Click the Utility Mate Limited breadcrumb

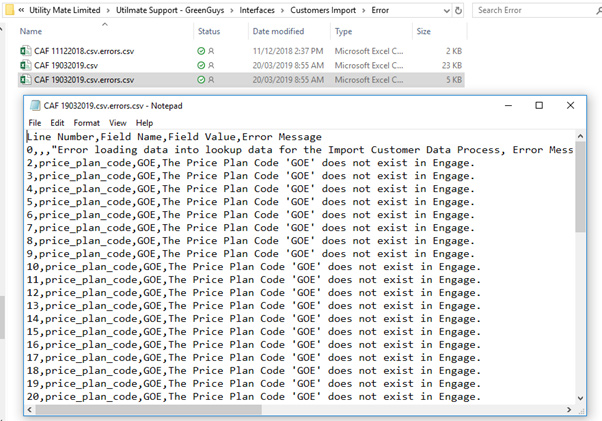[x=64, y=10]
